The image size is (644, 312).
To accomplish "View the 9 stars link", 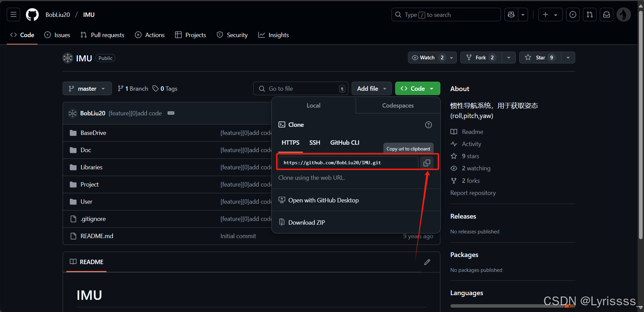I will pos(465,156).
